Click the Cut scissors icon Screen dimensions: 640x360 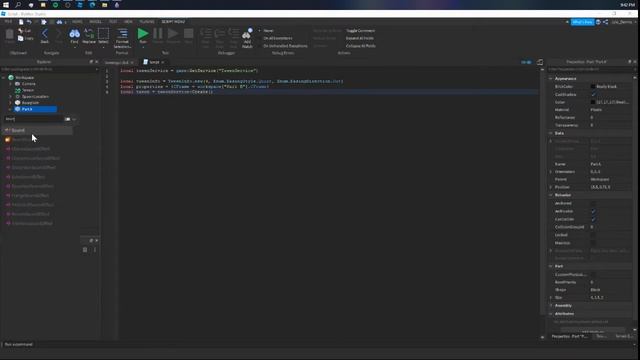tap(20, 31)
